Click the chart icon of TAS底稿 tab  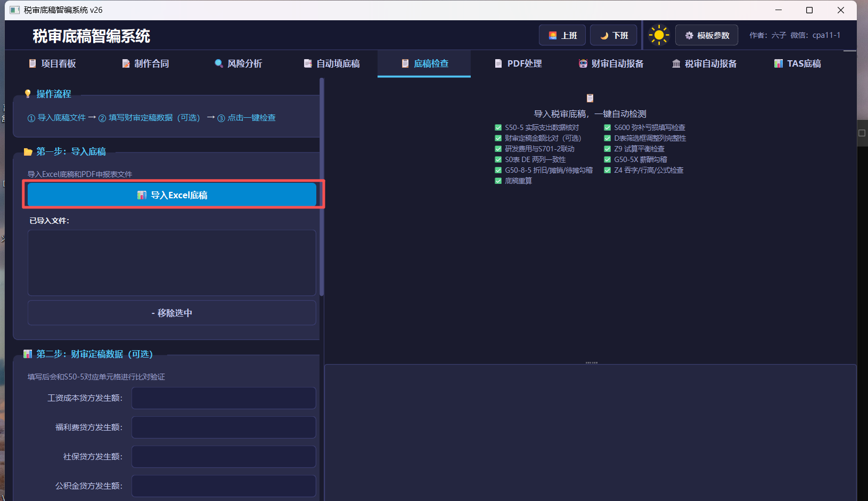coord(779,63)
